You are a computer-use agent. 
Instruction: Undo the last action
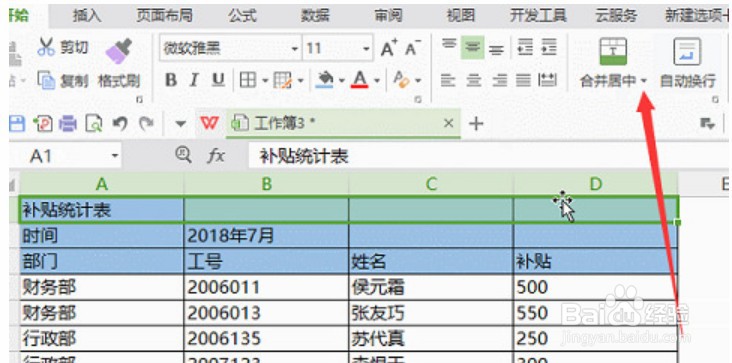120,124
